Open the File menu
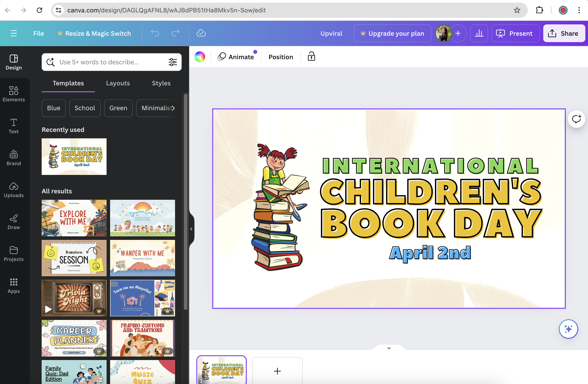This screenshot has width=588, height=384. (39, 33)
